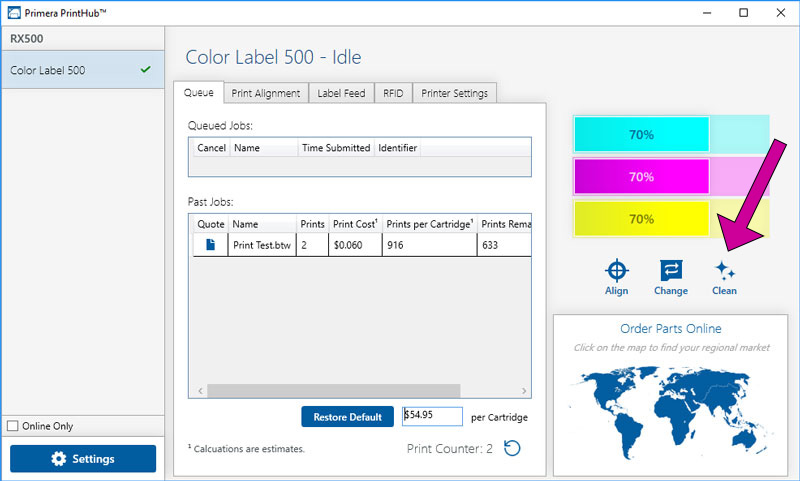Click the Past Jobs scrollbar left arrow

200,391
